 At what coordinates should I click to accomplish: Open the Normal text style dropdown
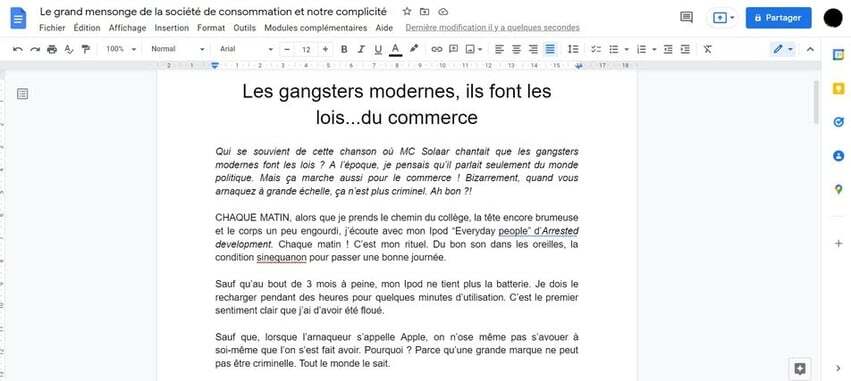(x=178, y=49)
